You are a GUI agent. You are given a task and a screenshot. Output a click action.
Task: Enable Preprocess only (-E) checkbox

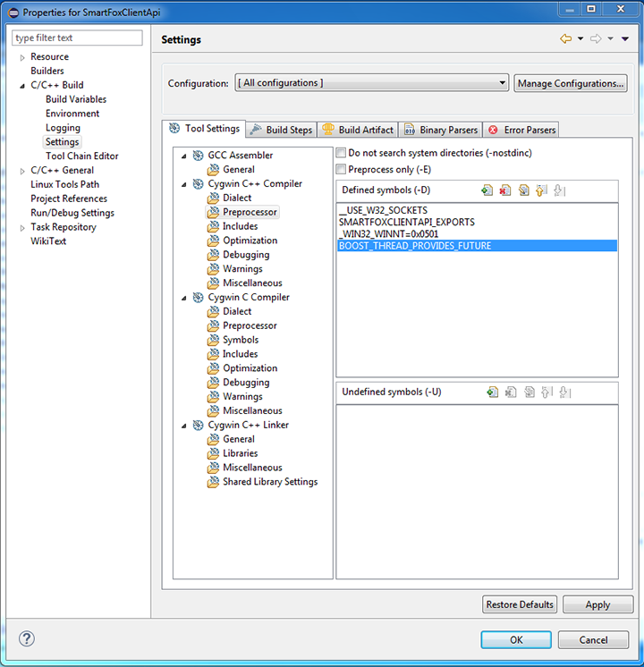tap(341, 169)
